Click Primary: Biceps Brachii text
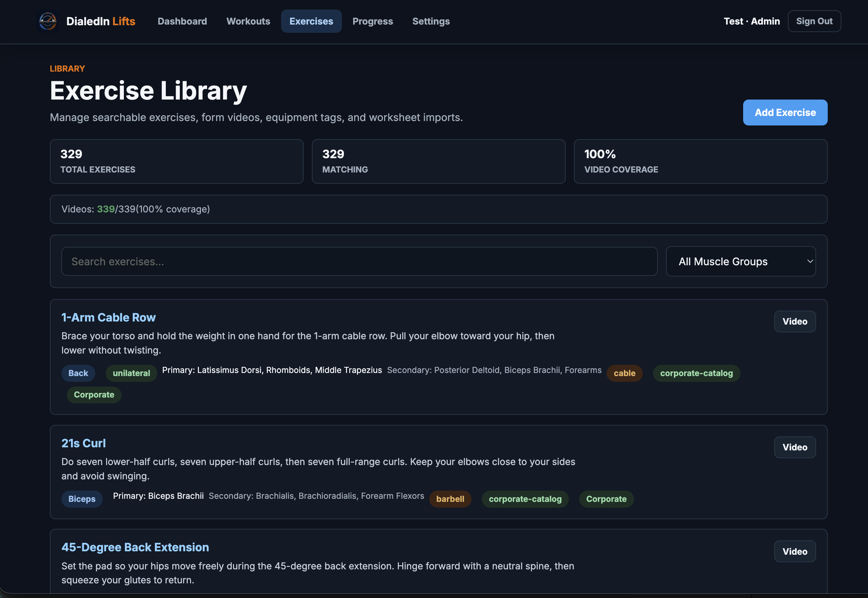Screen dimensions: 868x598 click(158, 496)
